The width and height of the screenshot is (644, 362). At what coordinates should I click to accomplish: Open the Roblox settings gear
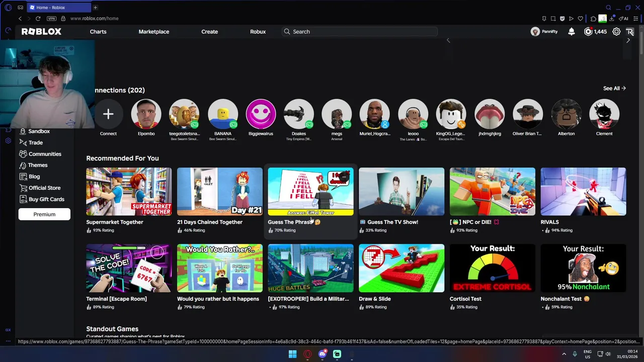[x=616, y=32]
